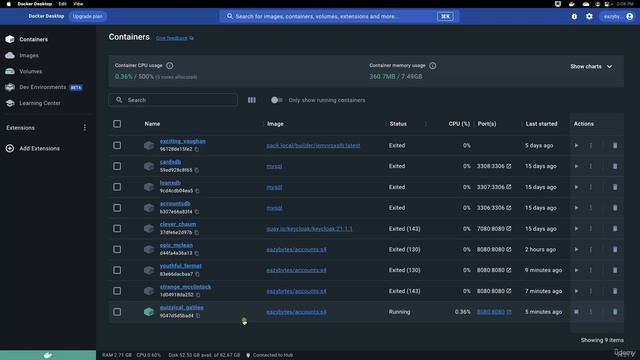Start the clever_chaum container
Image resolution: width=640 pixels, height=360 pixels.
[576, 229]
